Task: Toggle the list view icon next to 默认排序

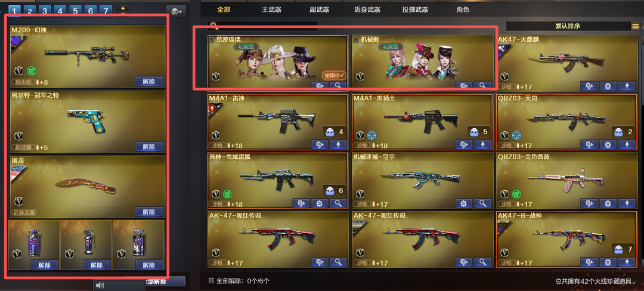Action: click(635, 26)
